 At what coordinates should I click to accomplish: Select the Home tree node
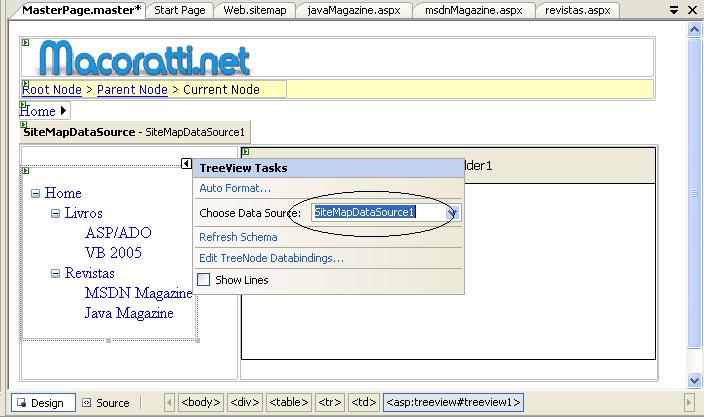tap(63, 193)
